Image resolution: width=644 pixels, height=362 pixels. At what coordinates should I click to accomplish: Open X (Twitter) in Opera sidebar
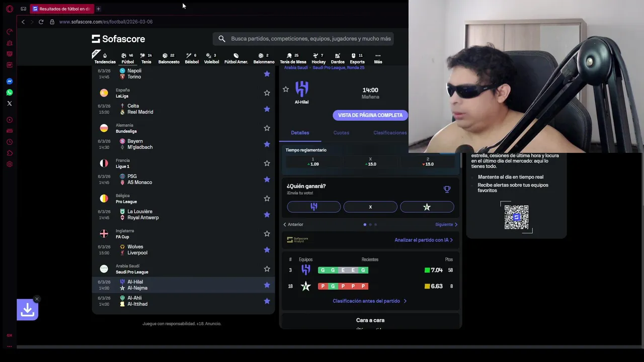click(x=9, y=104)
